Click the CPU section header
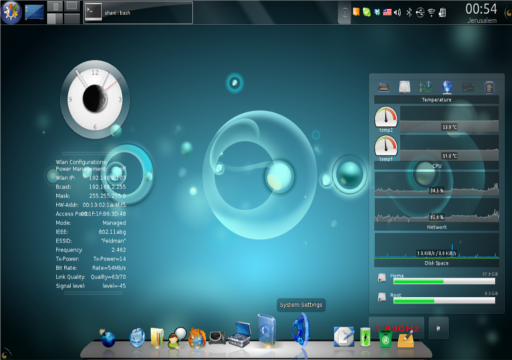Image resolution: width=512 pixels, height=360 pixels. click(437, 166)
